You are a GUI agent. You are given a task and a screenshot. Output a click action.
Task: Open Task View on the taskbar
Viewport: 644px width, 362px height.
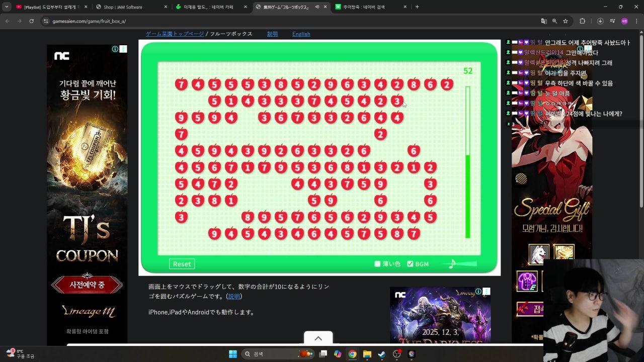pos(323,354)
